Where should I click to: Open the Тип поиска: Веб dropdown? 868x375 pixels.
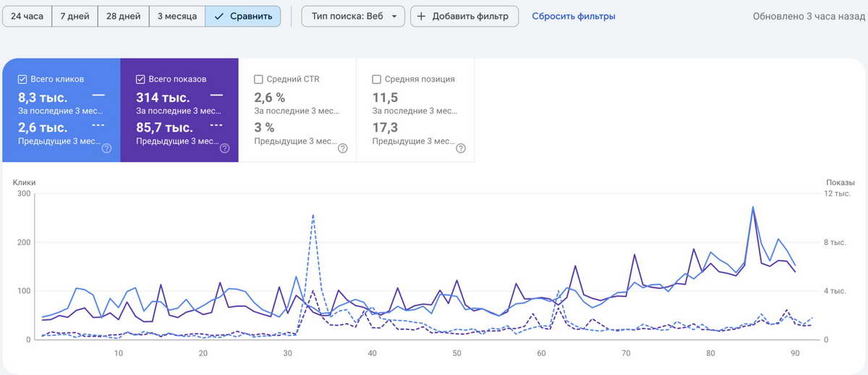point(353,16)
